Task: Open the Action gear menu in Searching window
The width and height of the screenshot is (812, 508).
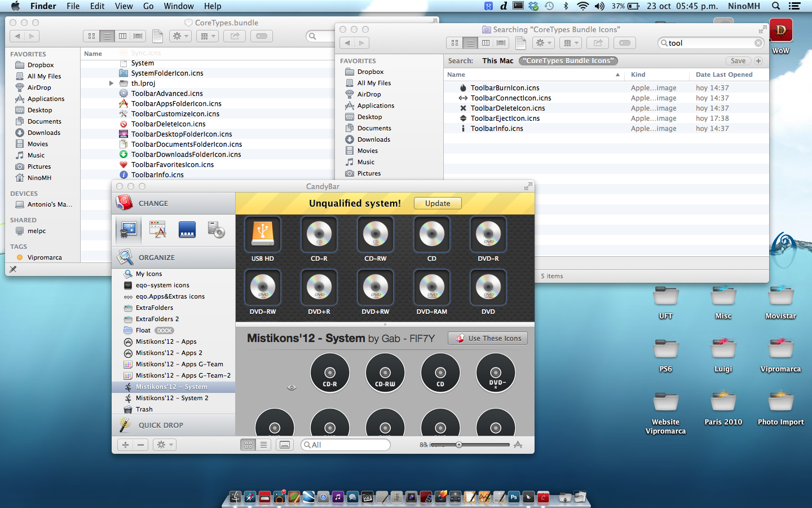Action: (544, 43)
